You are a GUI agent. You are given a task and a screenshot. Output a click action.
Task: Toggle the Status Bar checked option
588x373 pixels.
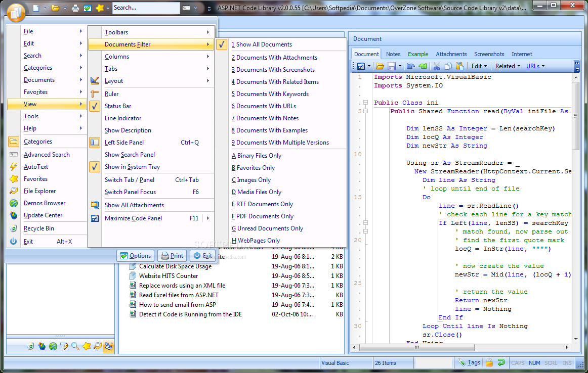point(118,106)
